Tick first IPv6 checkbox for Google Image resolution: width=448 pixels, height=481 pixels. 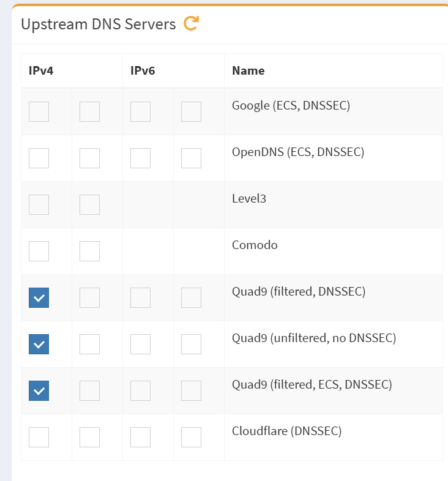click(x=140, y=111)
